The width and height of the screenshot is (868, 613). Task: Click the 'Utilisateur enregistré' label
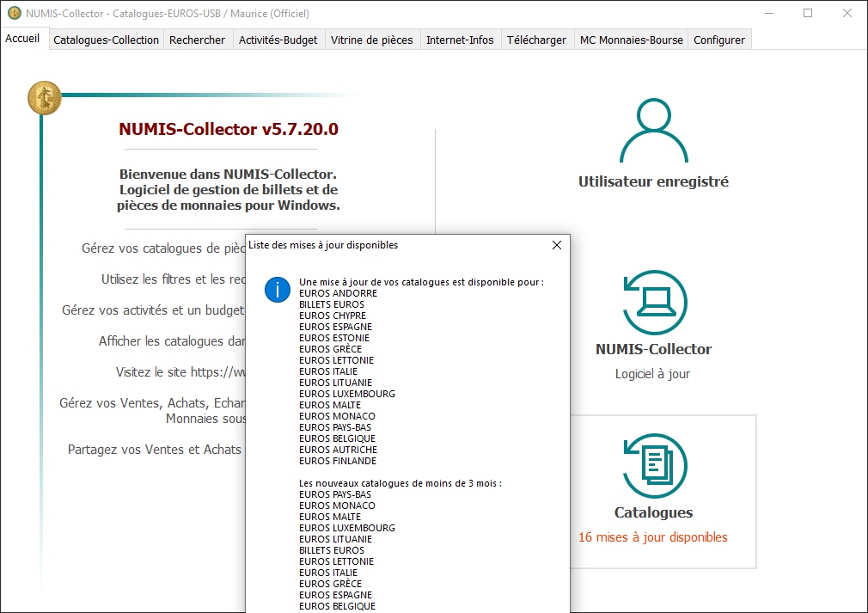pyautogui.click(x=653, y=181)
